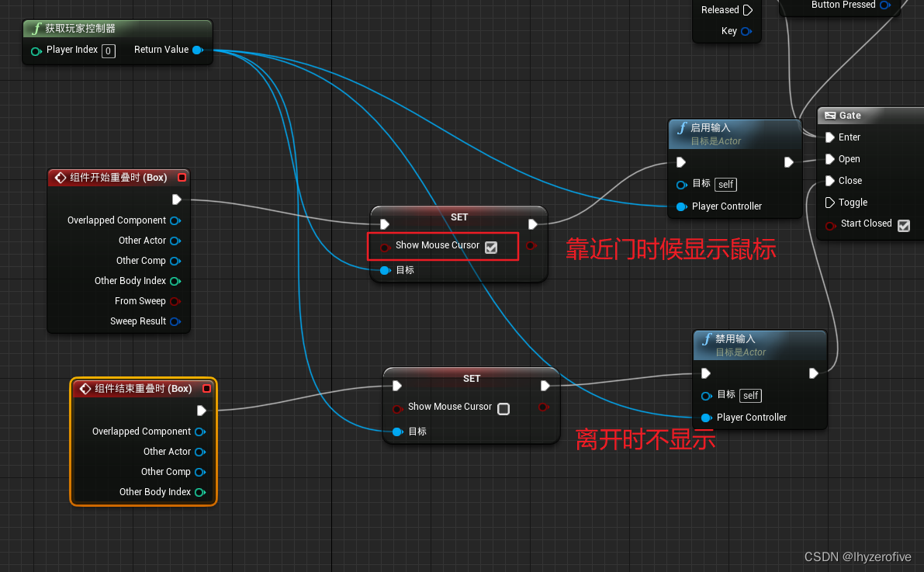Click output execution pin of 禁用输入 node
924x572 pixels.
tap(813, 373)
